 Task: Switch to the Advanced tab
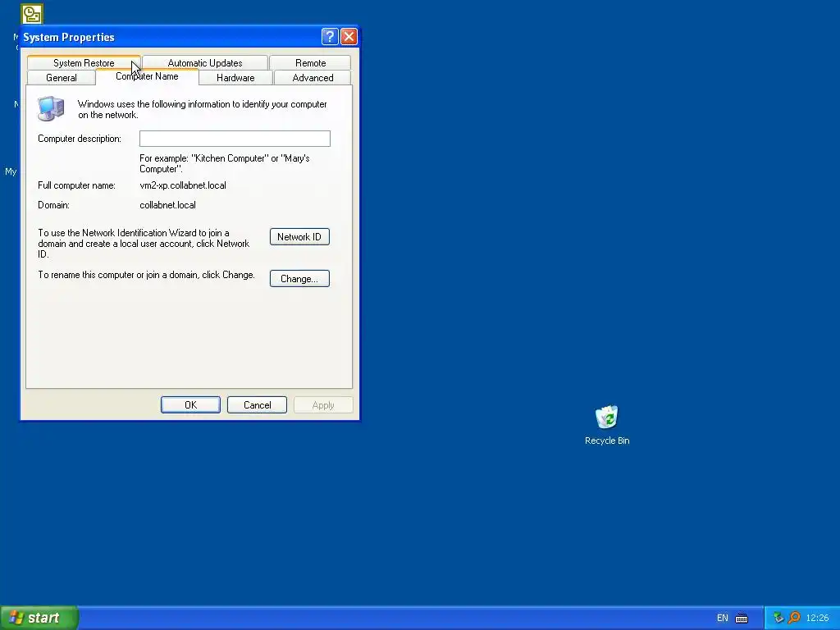(313, 78)
